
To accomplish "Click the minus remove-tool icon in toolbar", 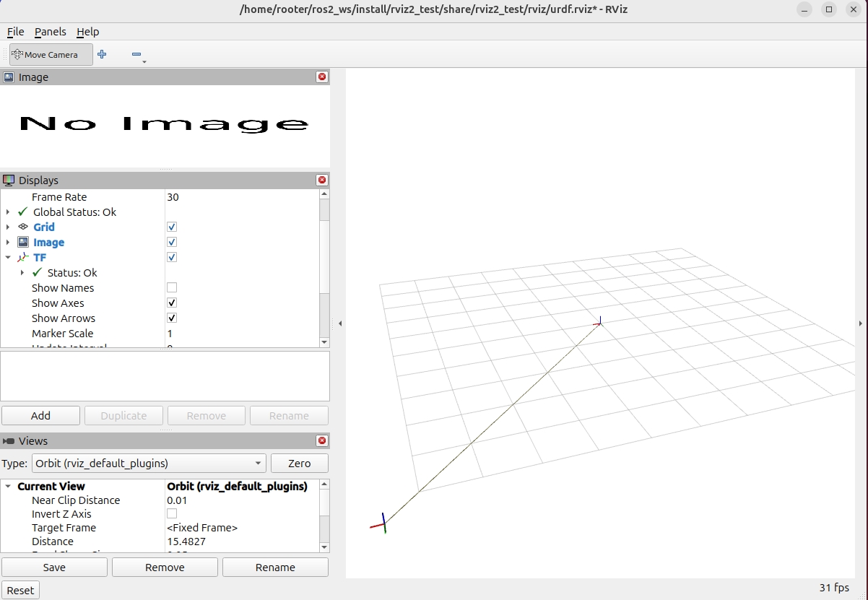I will tap(136, 55).
